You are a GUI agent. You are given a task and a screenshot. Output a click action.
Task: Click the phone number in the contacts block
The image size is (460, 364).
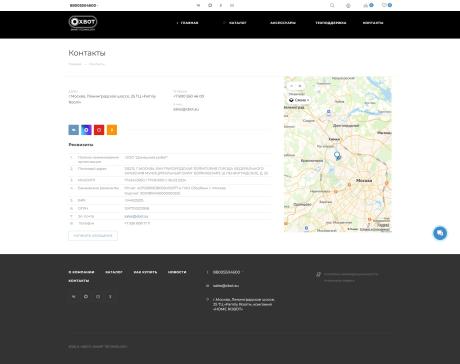click(x=189, y=96)
